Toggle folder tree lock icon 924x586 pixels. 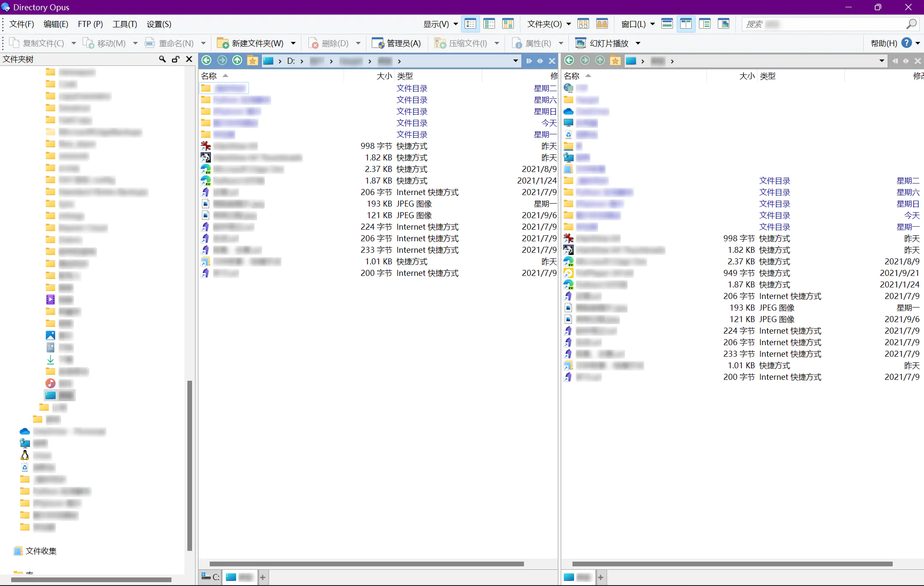175,59
